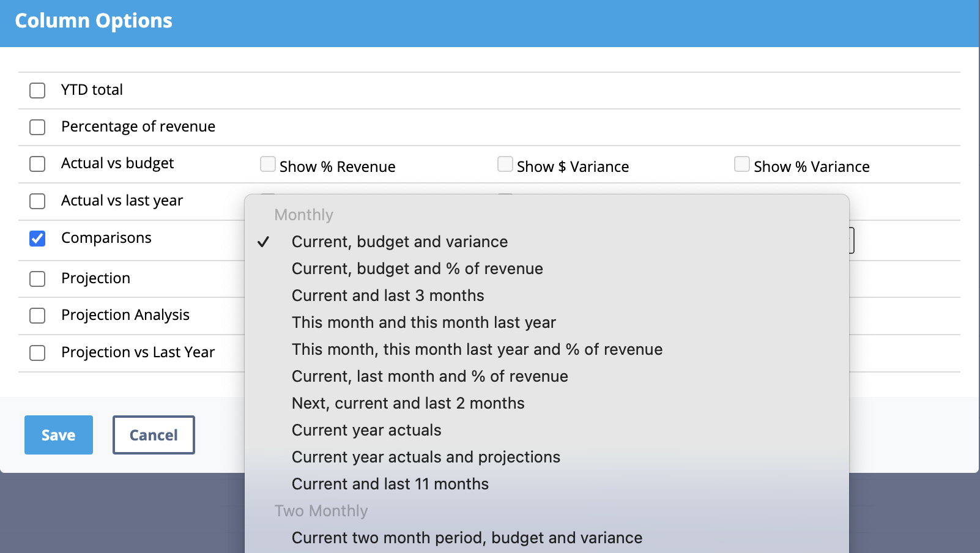
Task: Enable the Projection column option
Action: 37,279
